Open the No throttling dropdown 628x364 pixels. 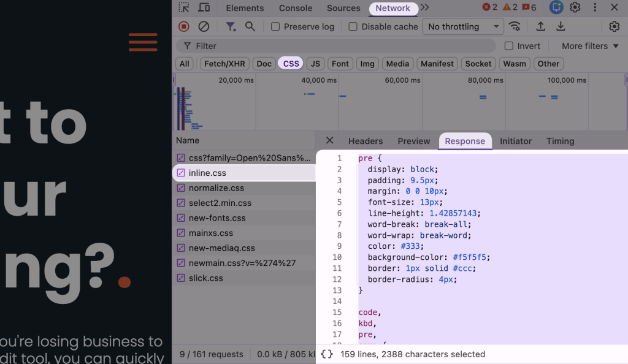tap(462, 26)
